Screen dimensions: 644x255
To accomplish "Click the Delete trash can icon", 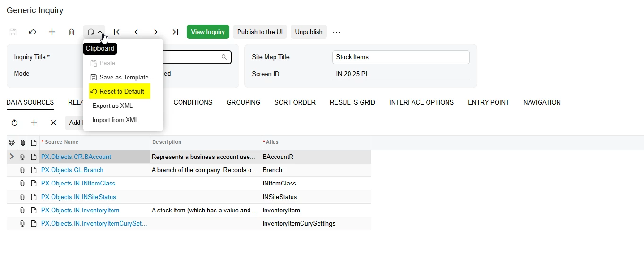I will [71, 32].
